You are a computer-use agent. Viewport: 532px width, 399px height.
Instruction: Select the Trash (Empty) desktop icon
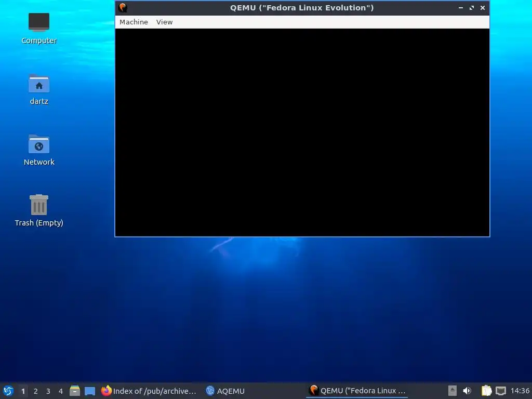(39, 211)
